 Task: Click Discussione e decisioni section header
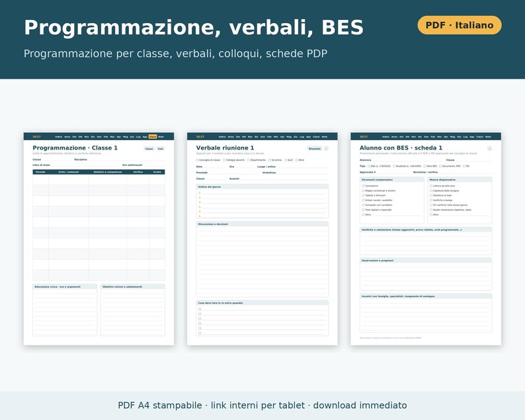click(x=262, y=224)
